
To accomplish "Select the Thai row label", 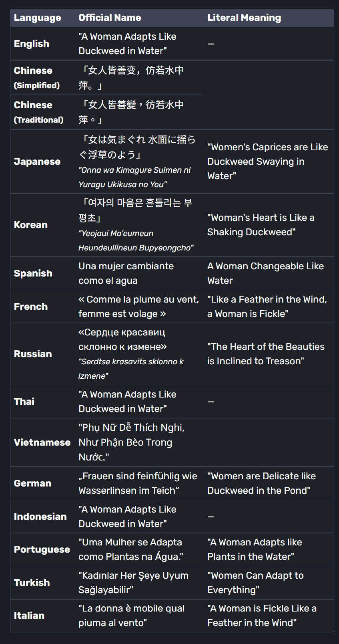I will coord(24,402).
